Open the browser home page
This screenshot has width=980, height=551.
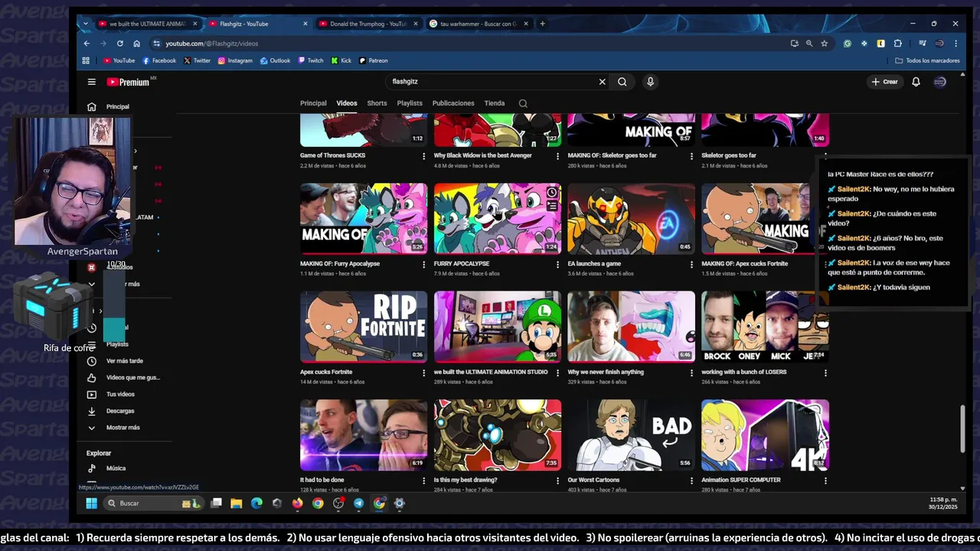[x=136, y=44]
